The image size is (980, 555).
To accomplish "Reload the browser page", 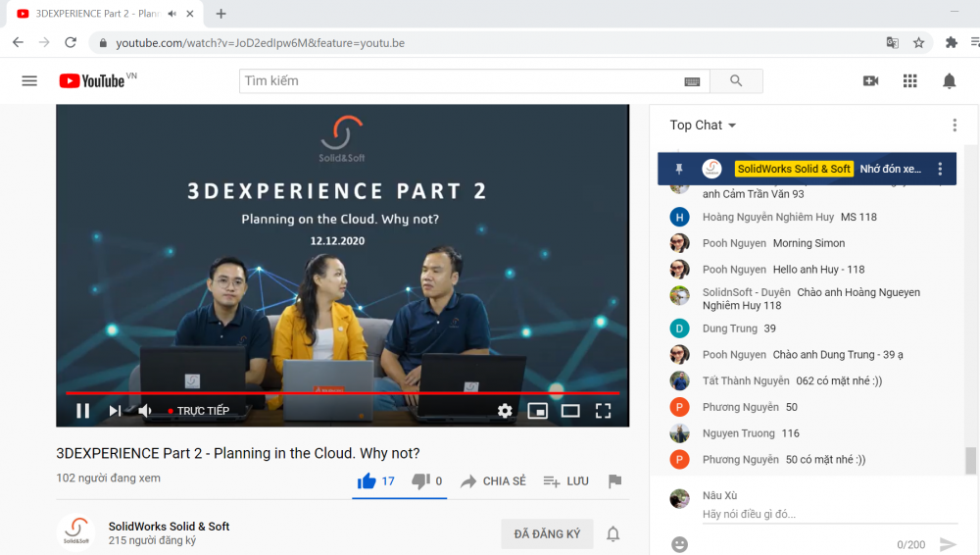I will pos(71,42).
